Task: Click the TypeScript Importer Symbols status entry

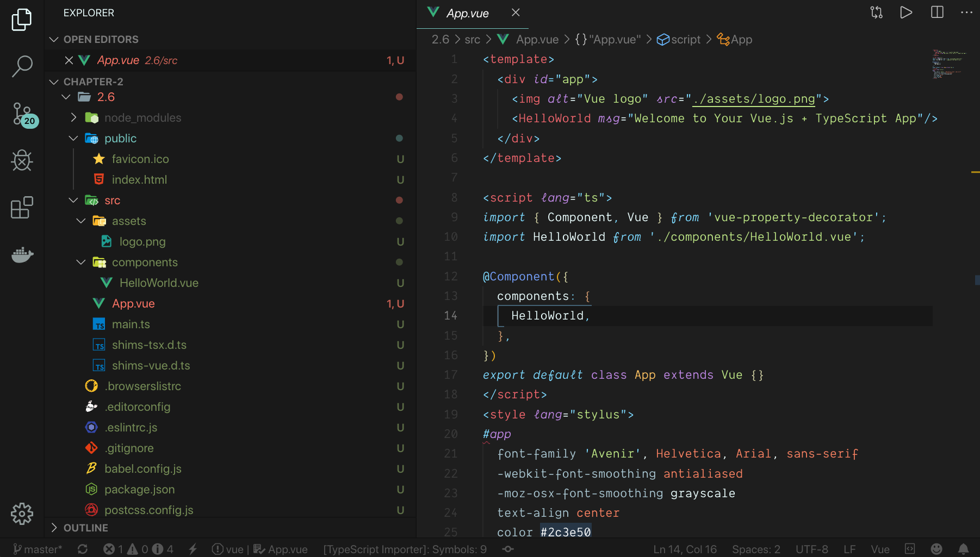Action: coord(405,549)
